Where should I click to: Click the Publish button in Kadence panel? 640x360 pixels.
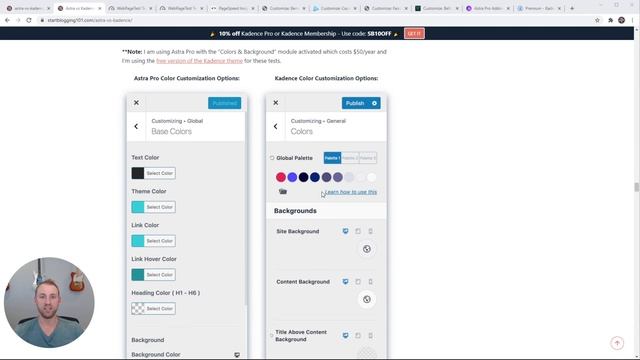point(355,103)
